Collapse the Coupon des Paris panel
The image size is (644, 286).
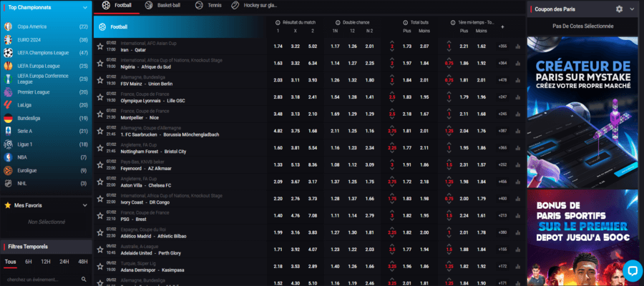pos(632,9)
